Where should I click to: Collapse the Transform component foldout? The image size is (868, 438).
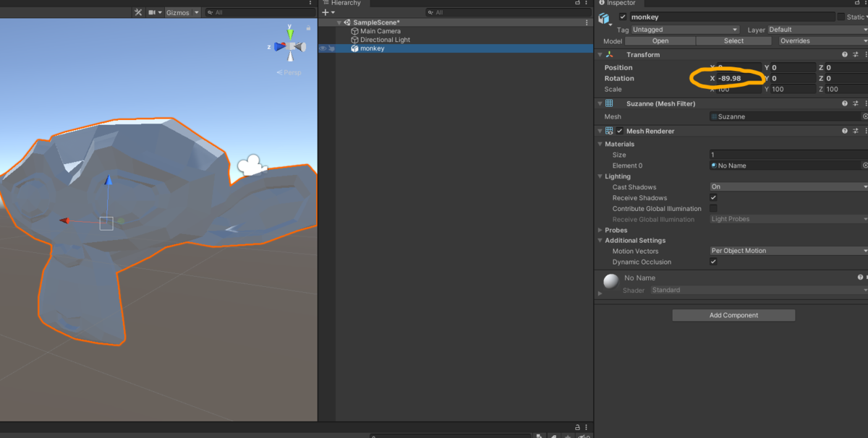(x=600, y=54)
